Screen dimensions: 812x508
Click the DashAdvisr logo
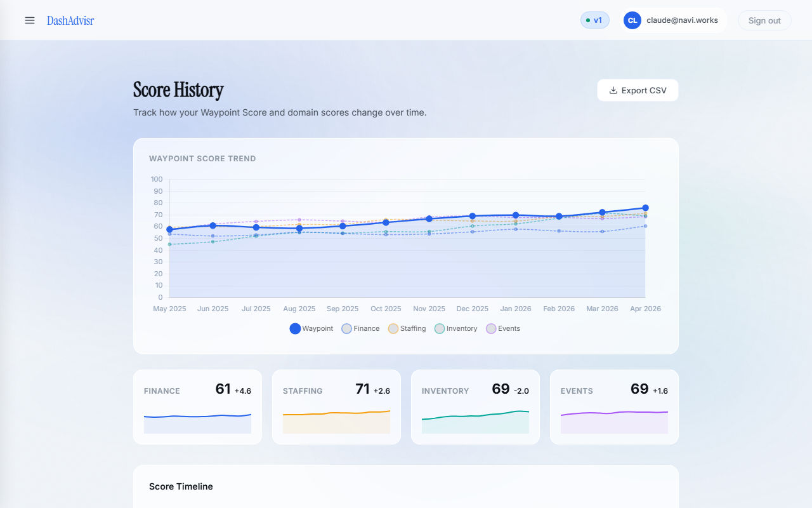(70, 20)
